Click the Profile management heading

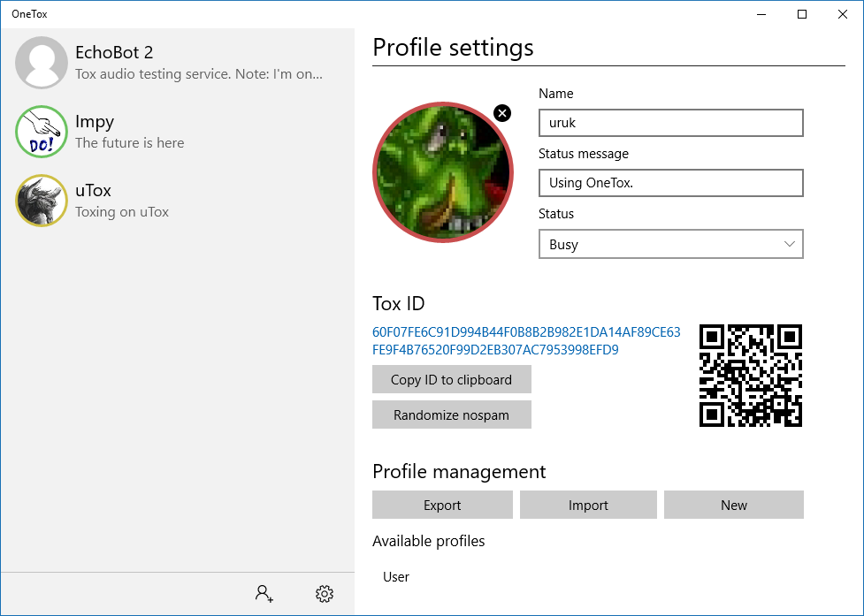(x=459, y=472)
